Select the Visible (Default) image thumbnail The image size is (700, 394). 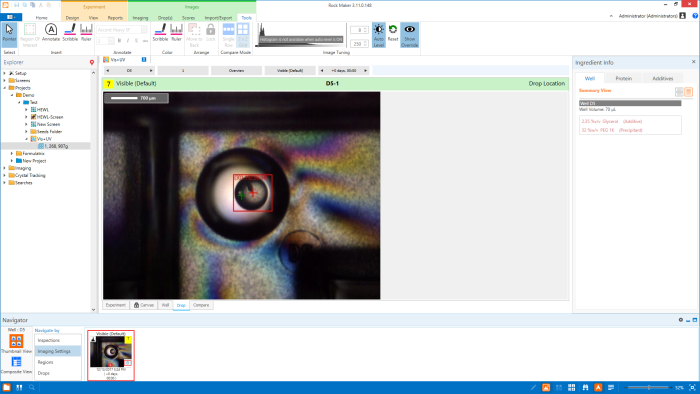[111, 355]
